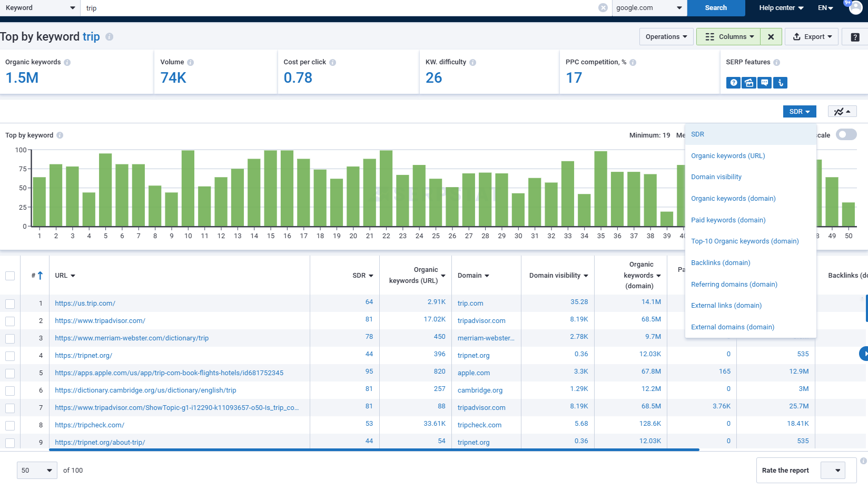Open the Operations dropdown

coord(666,37)
